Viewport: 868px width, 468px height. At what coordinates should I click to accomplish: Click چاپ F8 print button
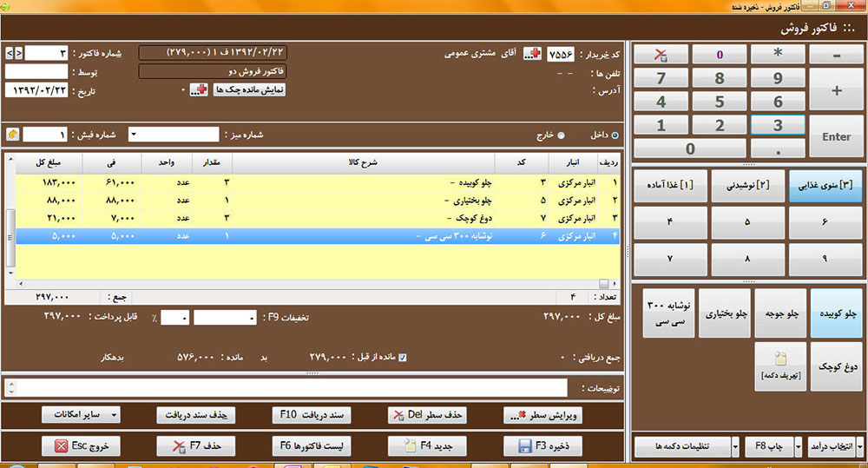pyautogui.click(x=769, y=446)
